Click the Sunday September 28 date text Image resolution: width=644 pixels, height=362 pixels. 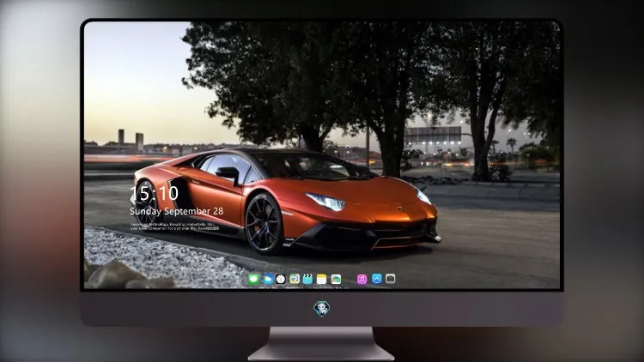pyautogui.click(x=177, y=211)
